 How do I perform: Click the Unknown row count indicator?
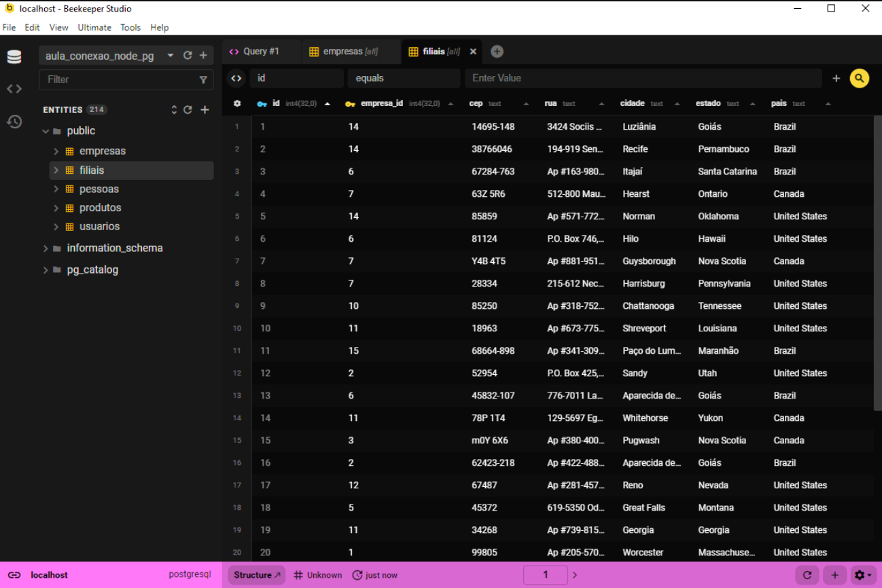coord(318,575)
